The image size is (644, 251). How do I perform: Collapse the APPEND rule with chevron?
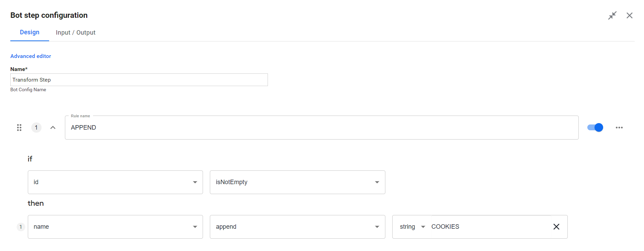[53, 128]
